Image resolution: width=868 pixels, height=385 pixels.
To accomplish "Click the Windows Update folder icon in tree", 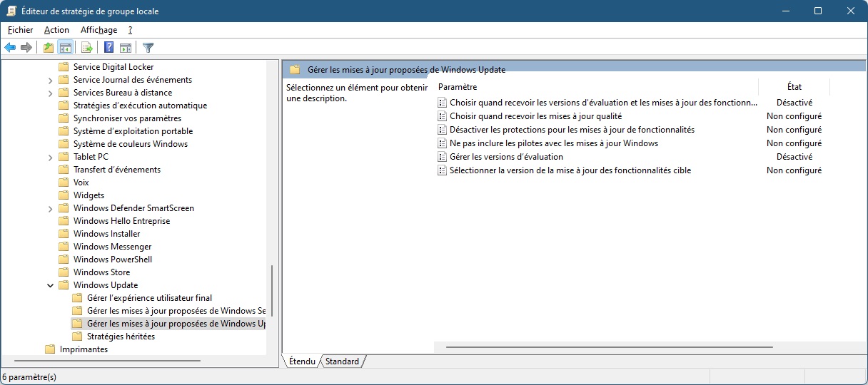I will (64, 285).
